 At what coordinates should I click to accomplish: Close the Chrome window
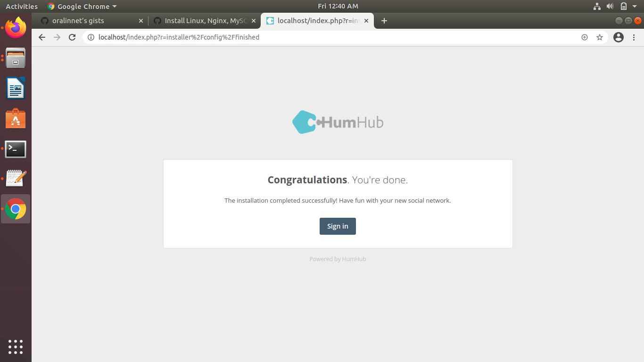tap(638, 21)
